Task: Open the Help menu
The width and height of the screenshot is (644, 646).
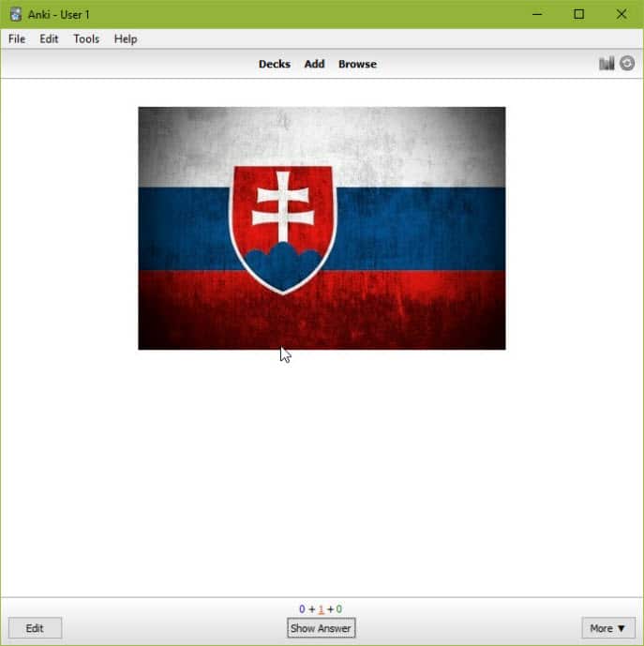Action: coord(126,39)
